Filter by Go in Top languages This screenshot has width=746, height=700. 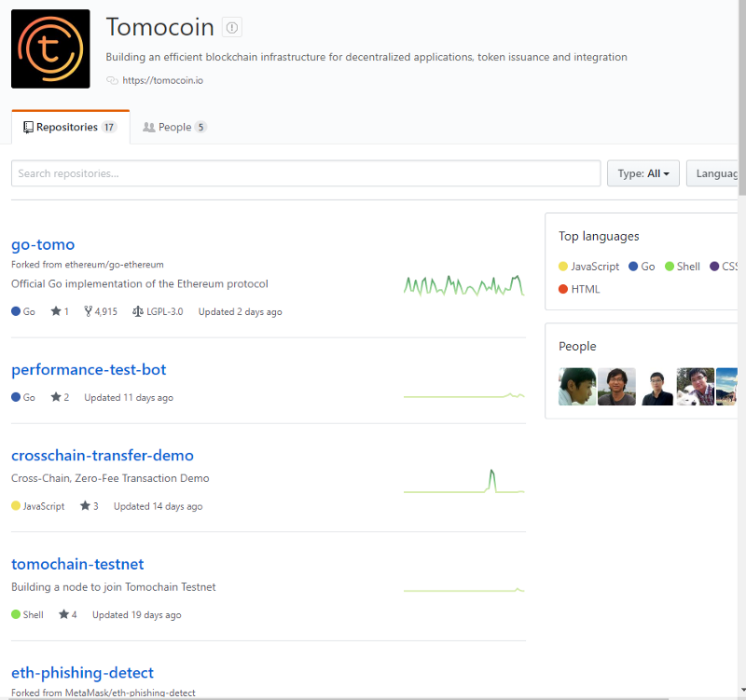(x=642, y=267)
